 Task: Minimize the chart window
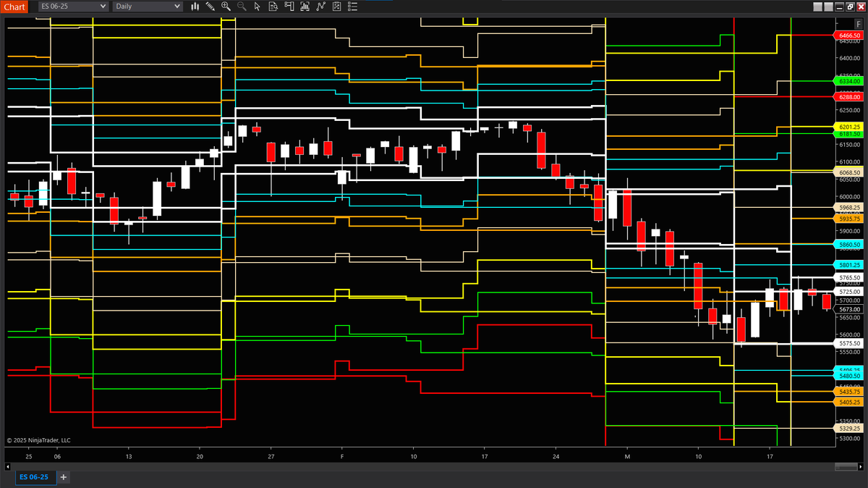coord(840,7)
